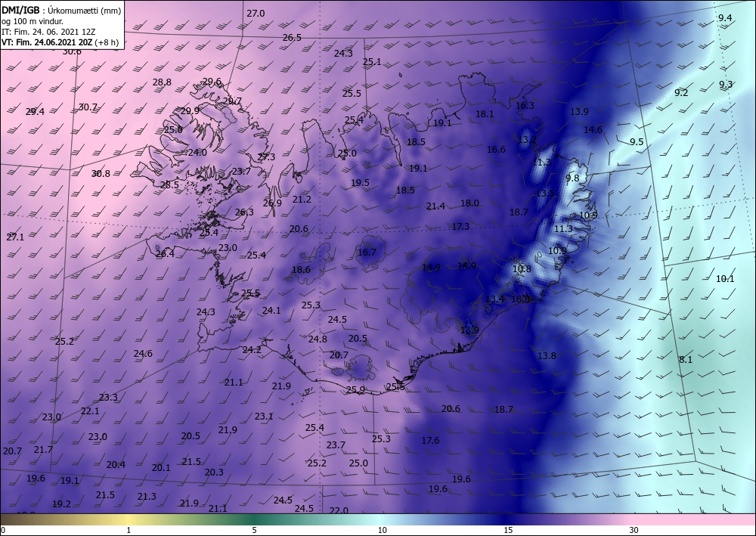Click the 13.8 value off the southeast coast

coord(547,356)
